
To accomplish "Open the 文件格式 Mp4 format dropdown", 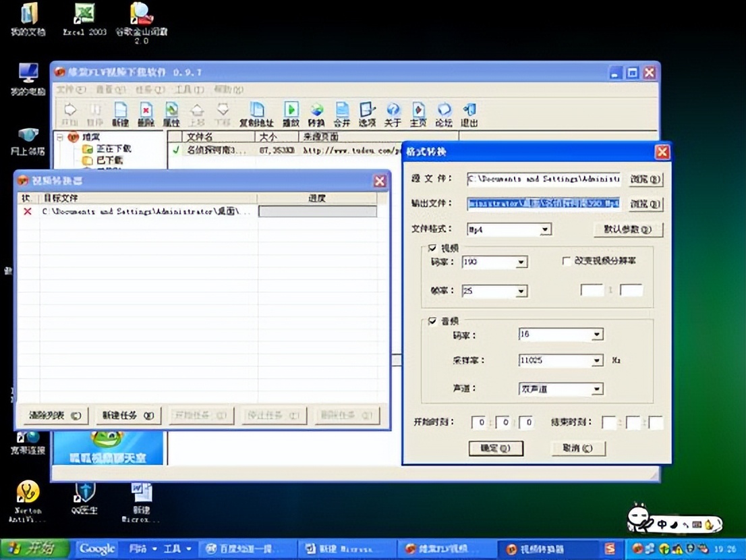I will pyautogui.click(x=545, y=230).
